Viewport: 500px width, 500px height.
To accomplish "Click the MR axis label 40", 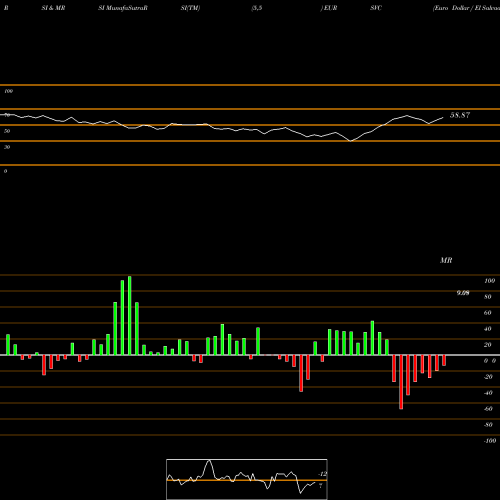I will (488, 329).
